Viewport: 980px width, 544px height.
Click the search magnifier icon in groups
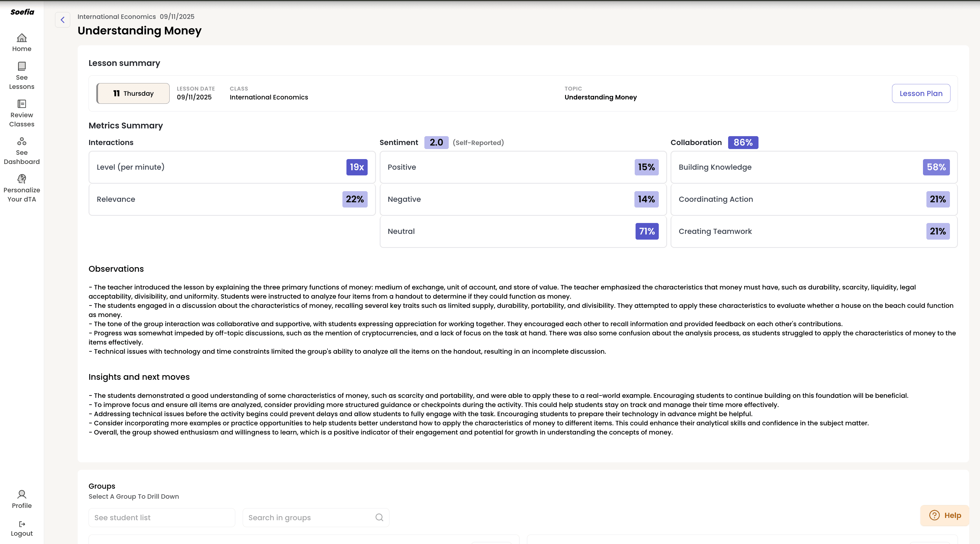(x=379, y=517)
